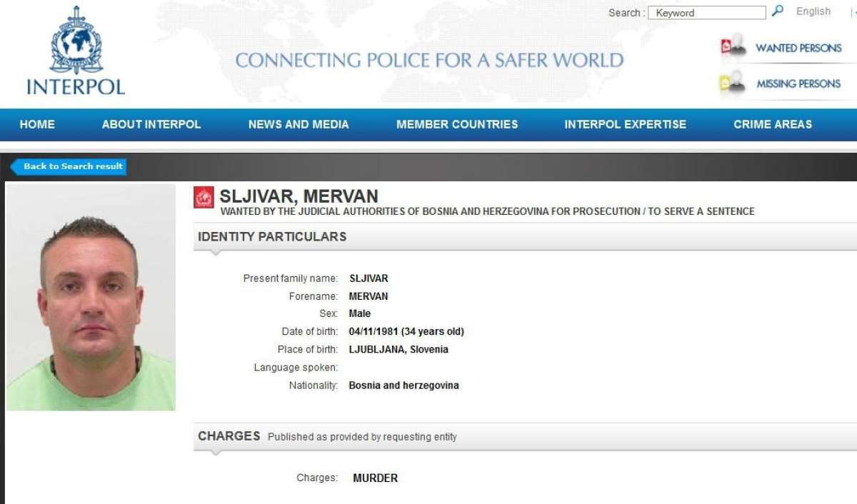The width and height of the screenshot is (857, 504).
Task: Click the red notice icon beside SLJIVAR, MERVAN
Action: click(204, 197)
